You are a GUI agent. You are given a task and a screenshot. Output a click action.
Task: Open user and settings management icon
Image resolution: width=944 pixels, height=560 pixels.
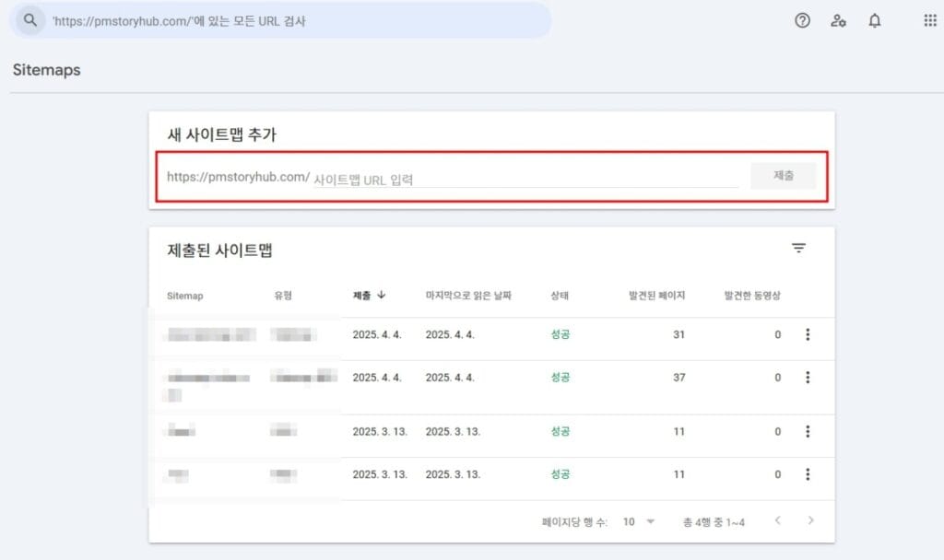[x=838, y=20]
